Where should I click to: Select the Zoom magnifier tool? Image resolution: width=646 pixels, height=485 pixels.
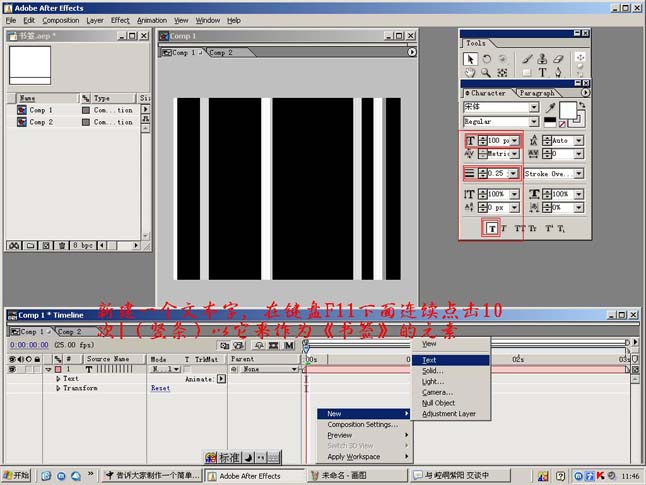coord(486,73)
